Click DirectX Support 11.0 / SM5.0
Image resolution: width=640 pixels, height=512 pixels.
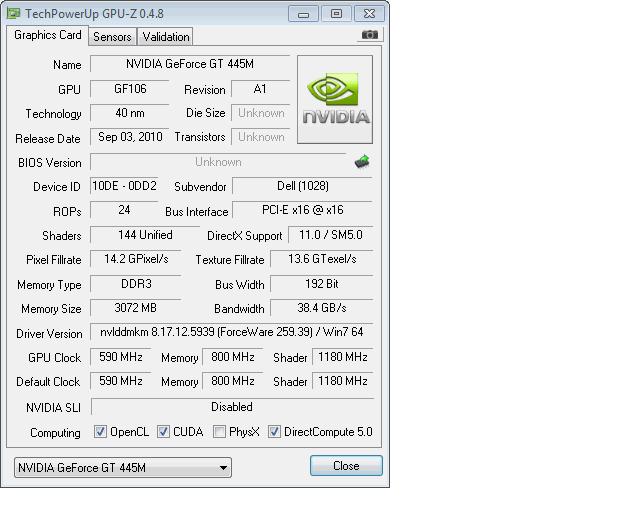click(x=331, y=235)
